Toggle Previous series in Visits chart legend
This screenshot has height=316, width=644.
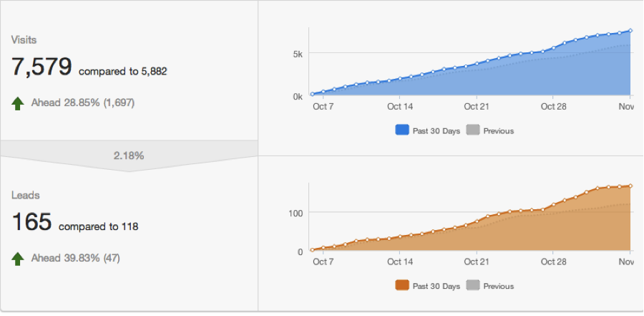(x=490, y=131)
